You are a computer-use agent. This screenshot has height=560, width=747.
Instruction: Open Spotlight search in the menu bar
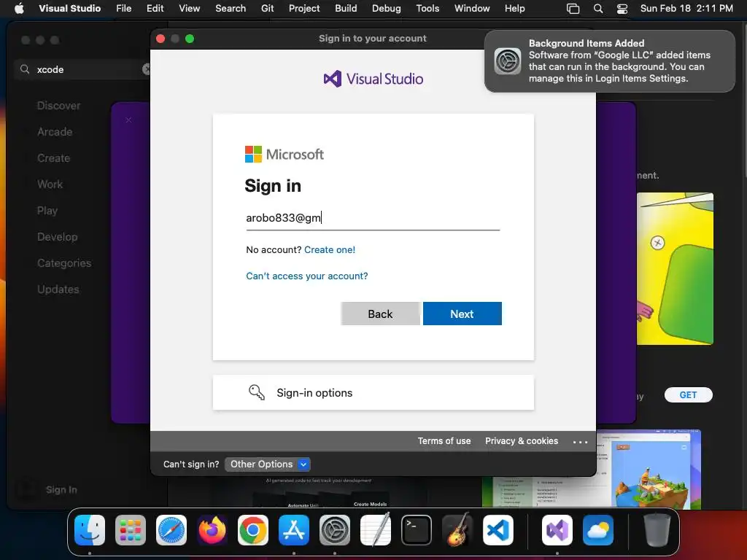598,8
